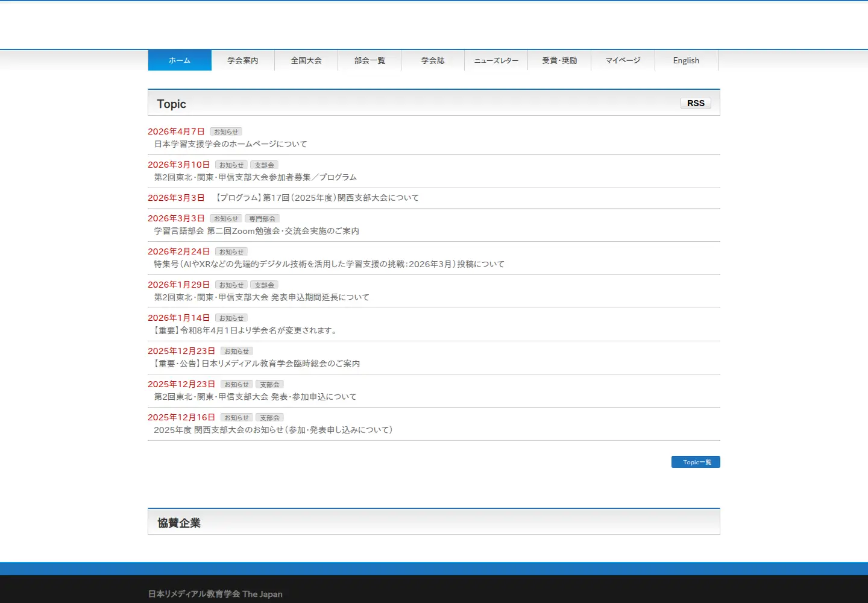Select 部会一覧 in the navigation bar
Screen dimensions: 868x603
370,60
